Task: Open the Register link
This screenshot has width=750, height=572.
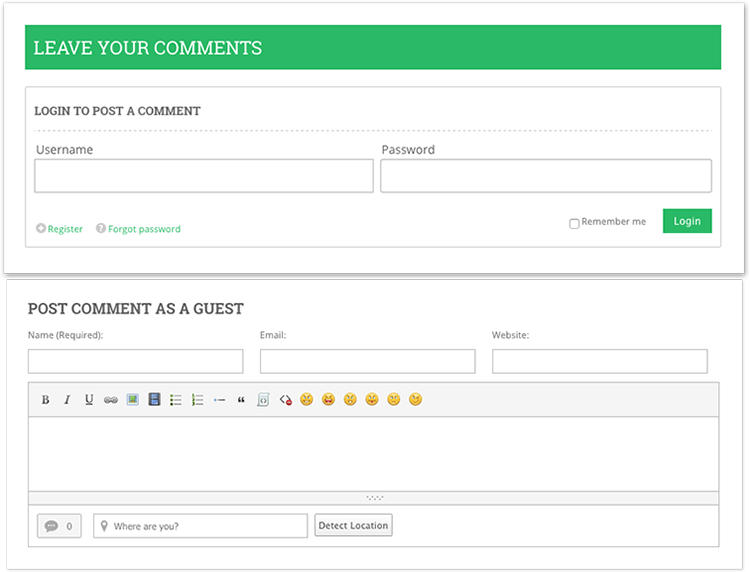Action: tap(65, 229)
